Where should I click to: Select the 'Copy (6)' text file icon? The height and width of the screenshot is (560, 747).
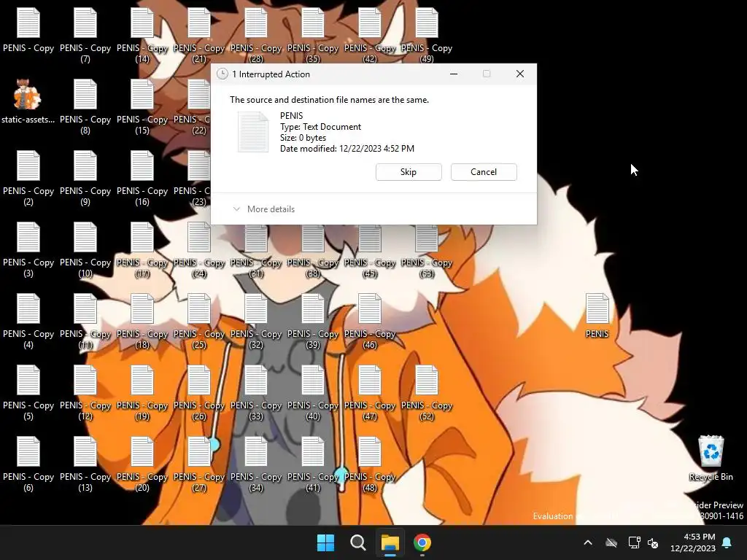click(x=28, y=451)
